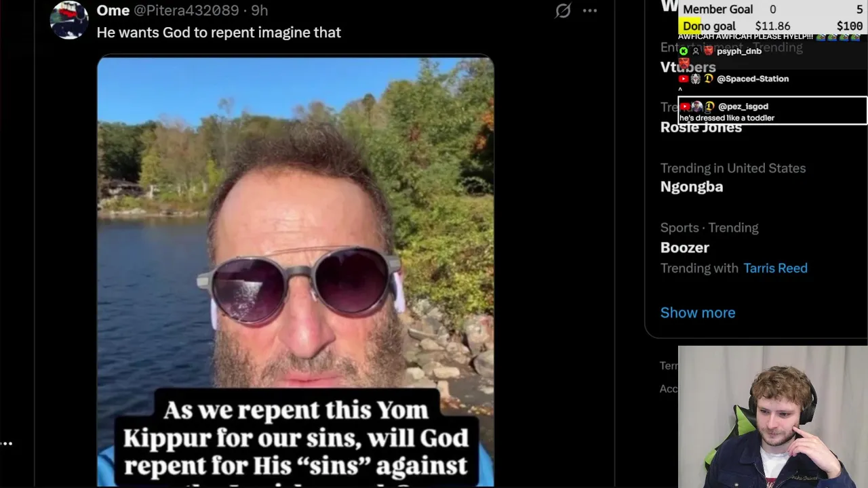
Task: Open the three-dot more menu on Ome's post
Action: pos(590,11)
